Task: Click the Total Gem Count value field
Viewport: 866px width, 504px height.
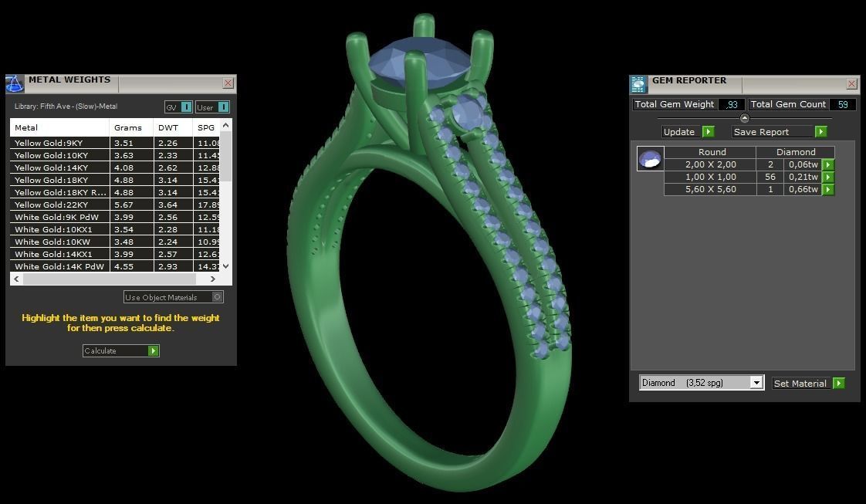Action: click(843, 104)
